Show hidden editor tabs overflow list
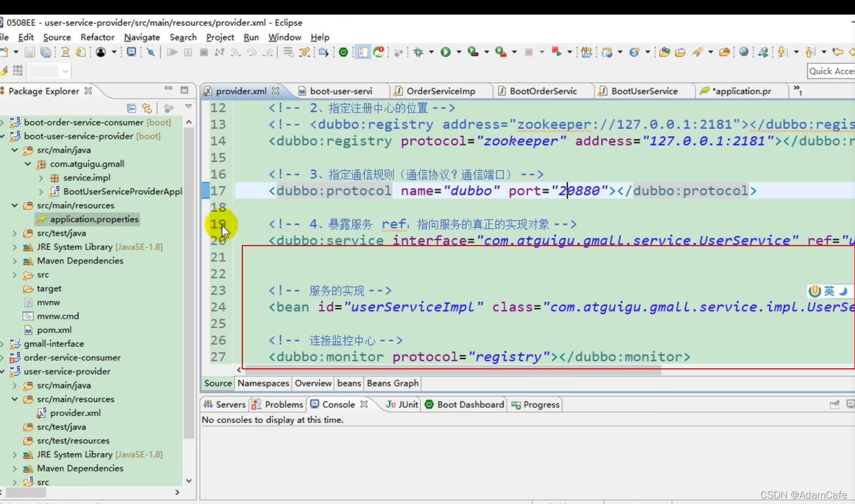 798,90
